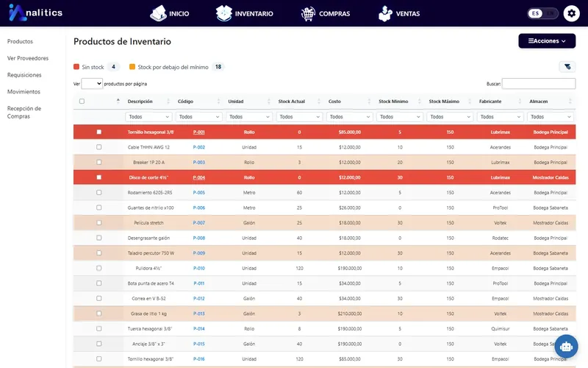
Task: Check the select-all checkbox in table header
Action: point(82,101)
